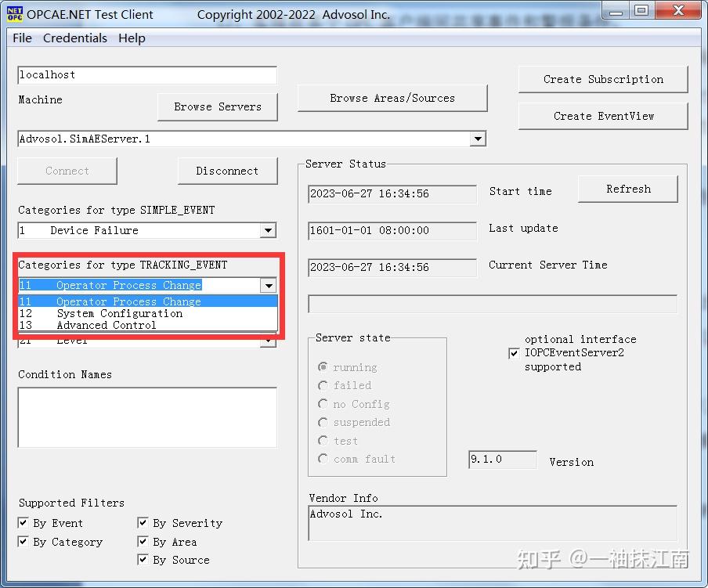Click inside the Condition Names list box
The height and width of the screenshot is (588, 708).
pyautogui.click(x=146, y=417)
